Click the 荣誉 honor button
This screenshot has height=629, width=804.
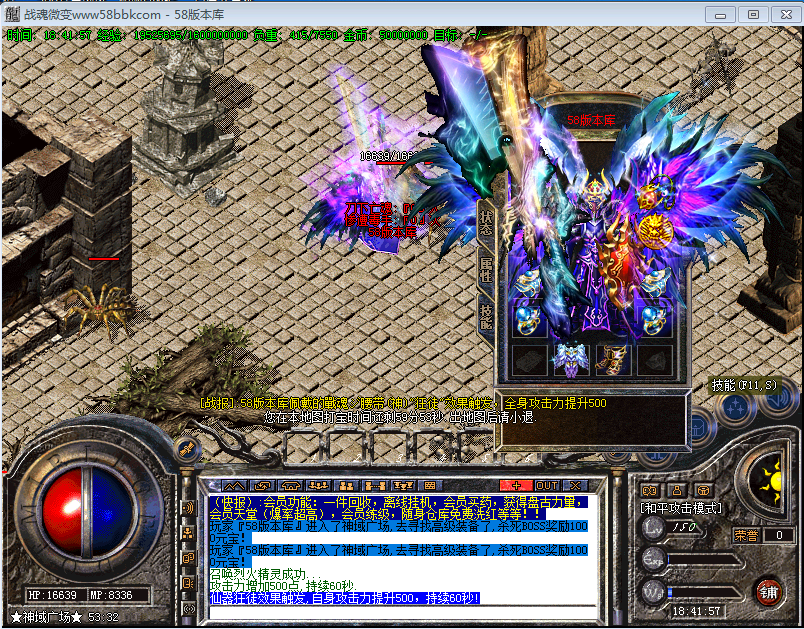[x=747, y=535]
